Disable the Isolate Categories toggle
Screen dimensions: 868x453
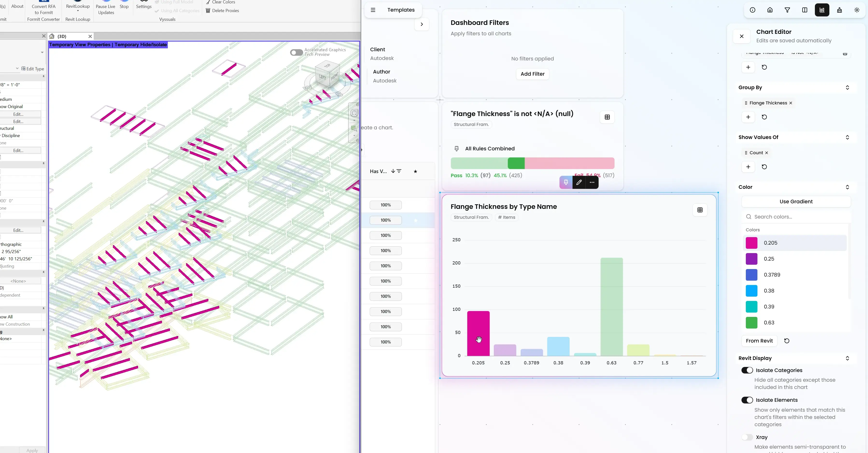click(747, 370)
